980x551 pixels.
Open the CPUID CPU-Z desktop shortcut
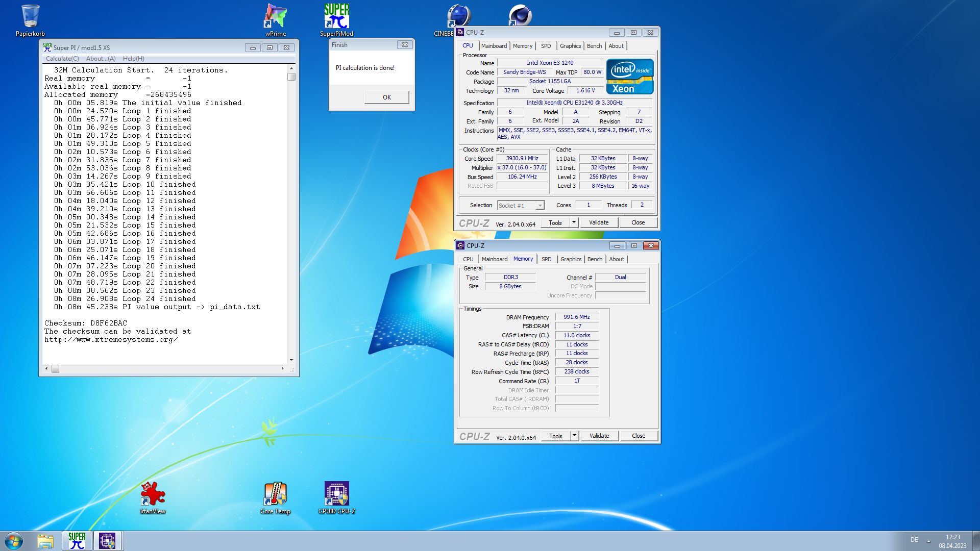click(x=337, y=497)
